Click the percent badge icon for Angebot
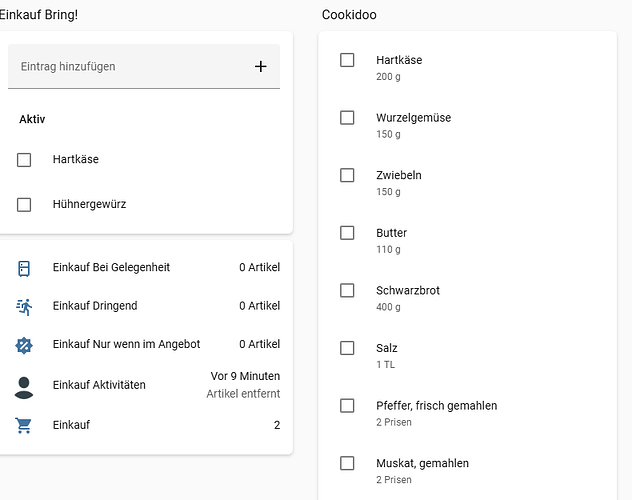Viewport: 632px width, 500px height. point(24,345)
